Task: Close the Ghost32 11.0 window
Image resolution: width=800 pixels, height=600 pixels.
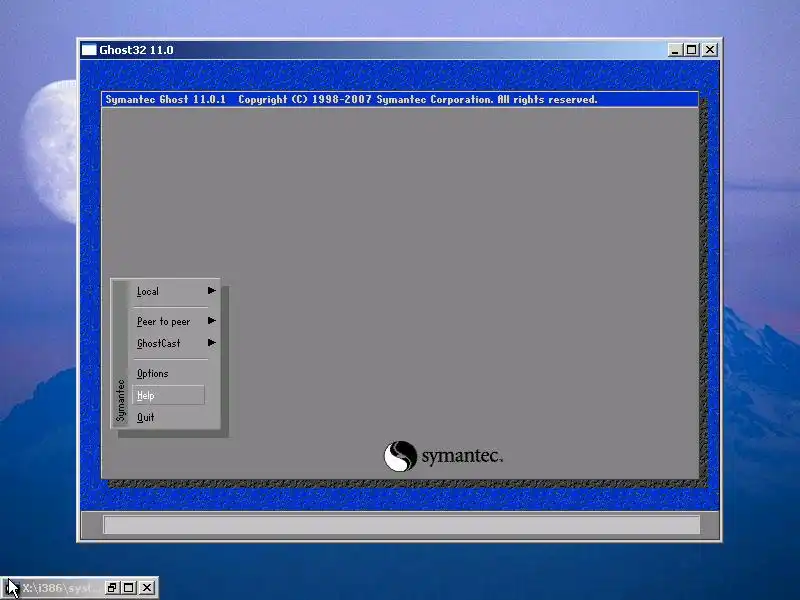Action: [710, 50]
